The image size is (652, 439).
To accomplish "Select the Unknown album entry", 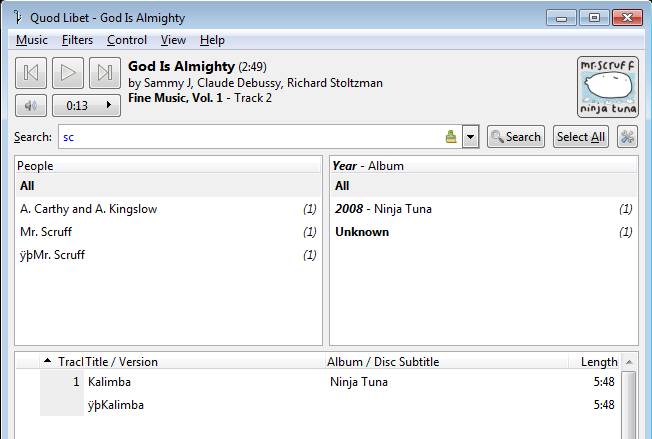I will click(x=484, y=232).
